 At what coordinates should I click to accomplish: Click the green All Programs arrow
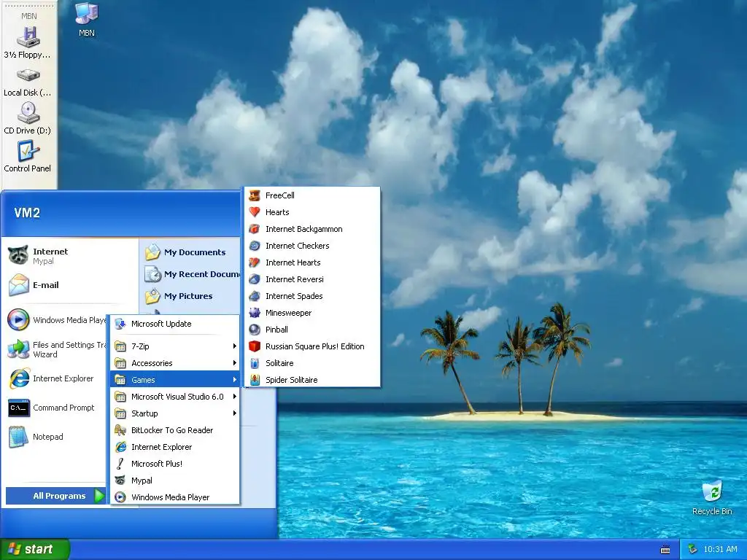[99, 496]
